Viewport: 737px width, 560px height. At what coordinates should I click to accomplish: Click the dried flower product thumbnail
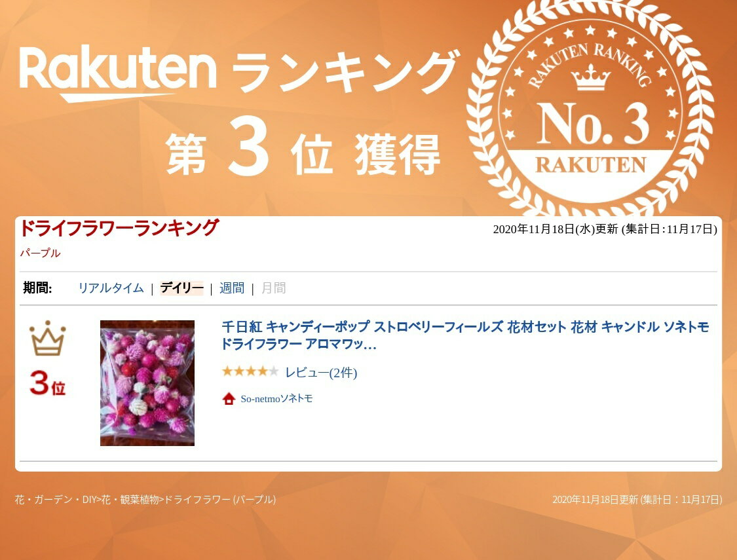coord(147,383)
